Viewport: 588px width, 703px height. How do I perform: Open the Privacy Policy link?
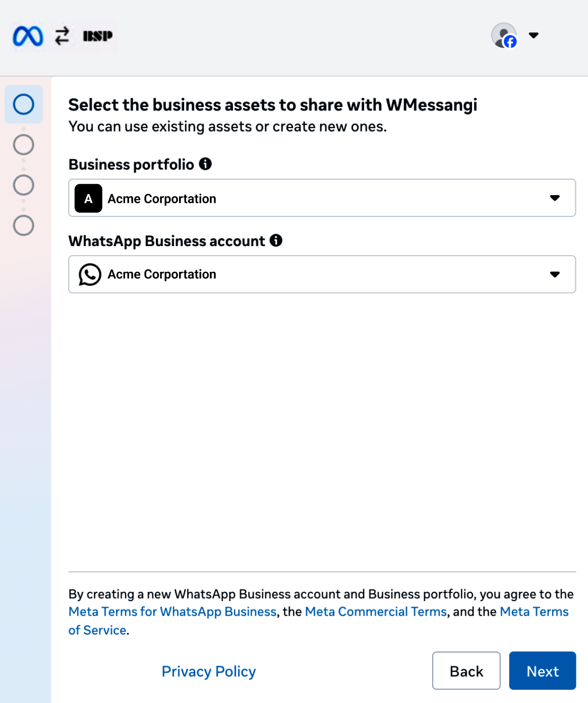click(x=209, y=671)
